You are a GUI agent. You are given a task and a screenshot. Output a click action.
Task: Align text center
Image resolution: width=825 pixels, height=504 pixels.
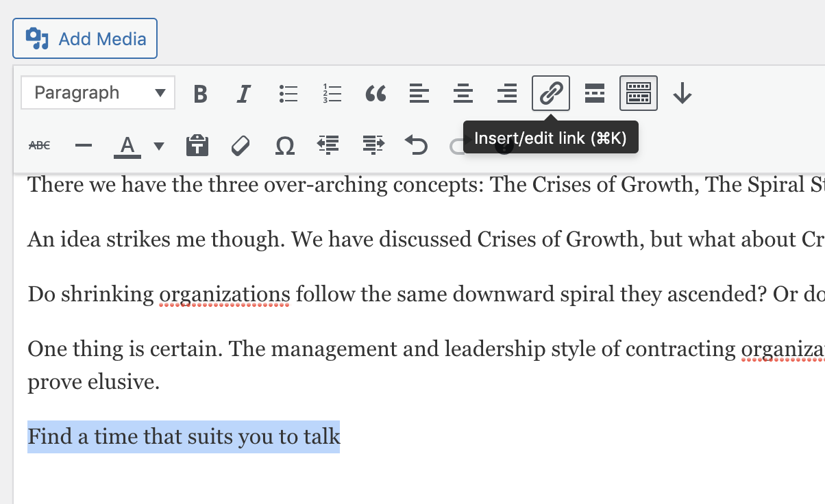[463, 93]
